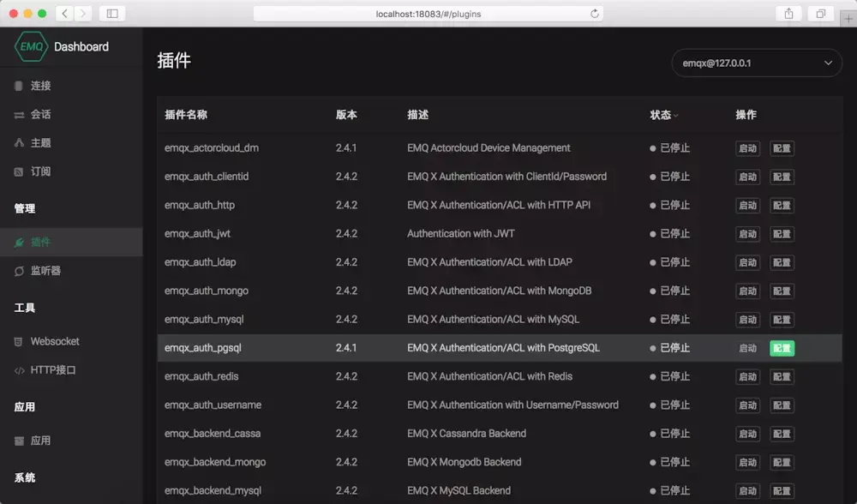
Task: Configure the emqx_auth_mysql plugin
Action: click(x=782, y=319)
